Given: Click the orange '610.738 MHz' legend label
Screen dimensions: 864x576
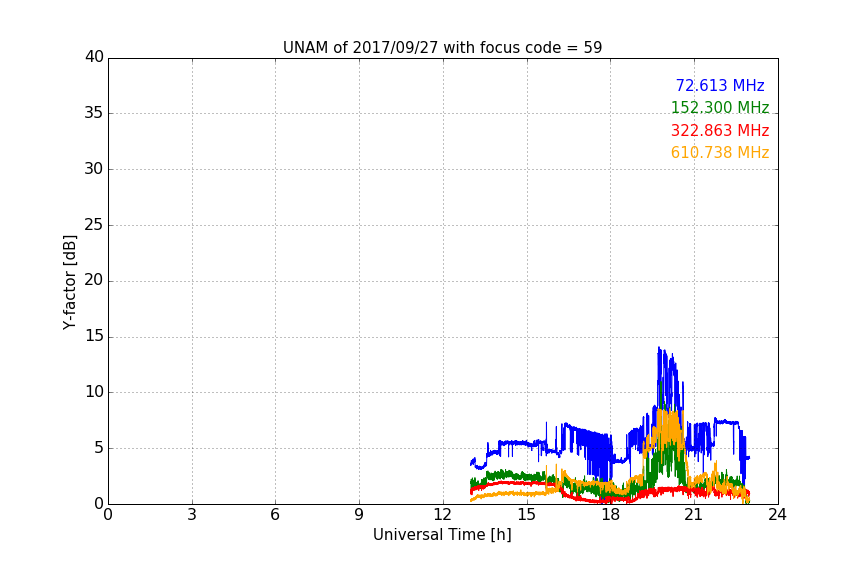Looking at the screenshot, I should point(720,153).
